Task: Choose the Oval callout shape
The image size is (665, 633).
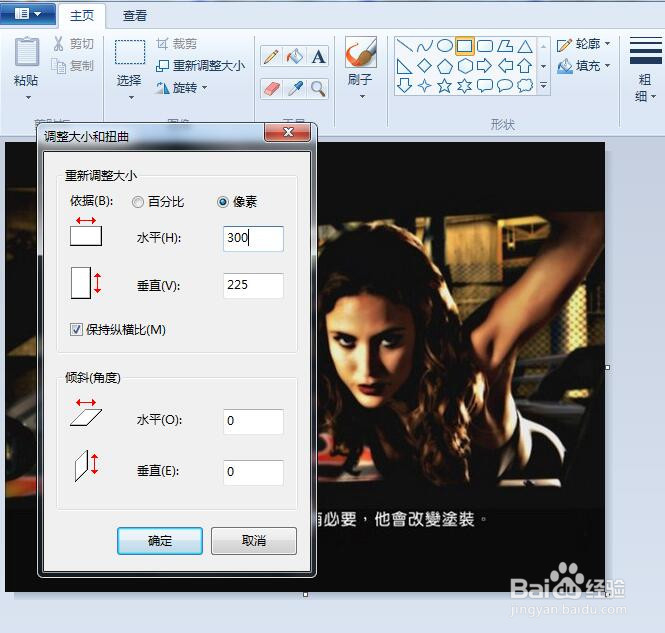Action: point(505,86)
